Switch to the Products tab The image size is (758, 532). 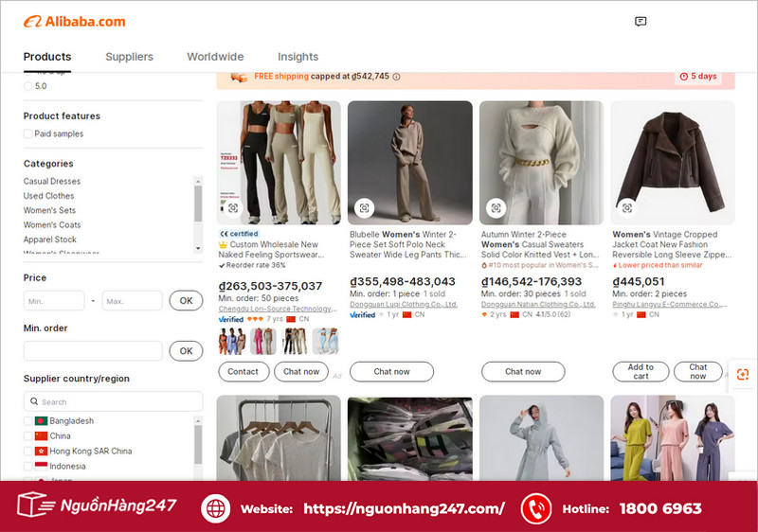click(x=47, y=57)
